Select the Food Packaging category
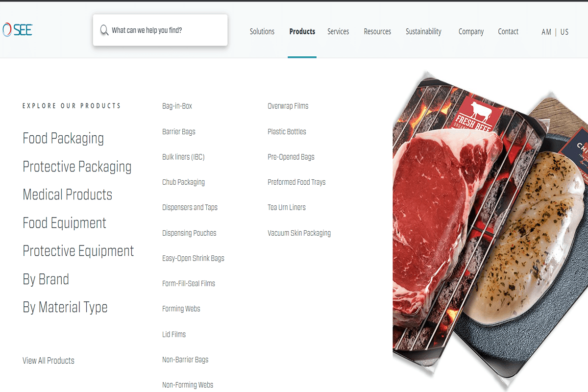588x392 pixels. tap(63, 138)
